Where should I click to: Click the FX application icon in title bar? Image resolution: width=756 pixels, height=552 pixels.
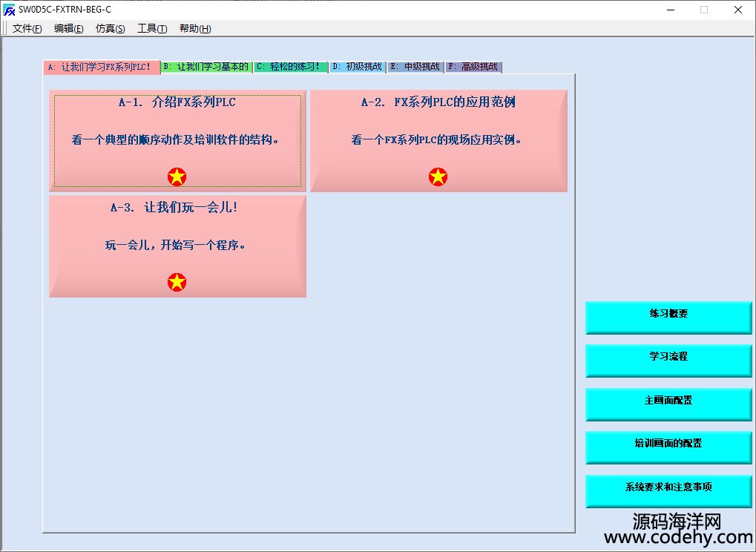click(x=9, y=10)
